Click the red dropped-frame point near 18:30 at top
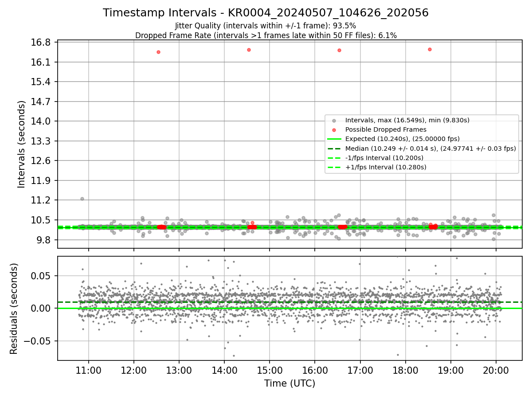Viewport: 532px width, 399px height. (430, 49)
